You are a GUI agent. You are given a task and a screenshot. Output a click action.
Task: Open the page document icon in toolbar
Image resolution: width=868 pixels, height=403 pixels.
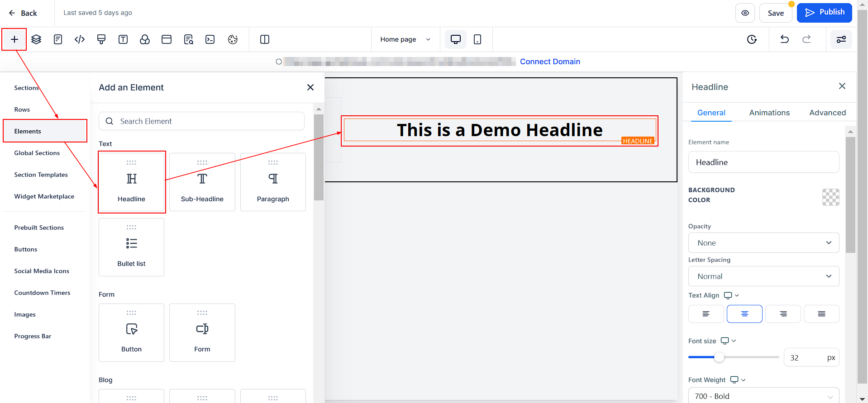click(58, 39)
